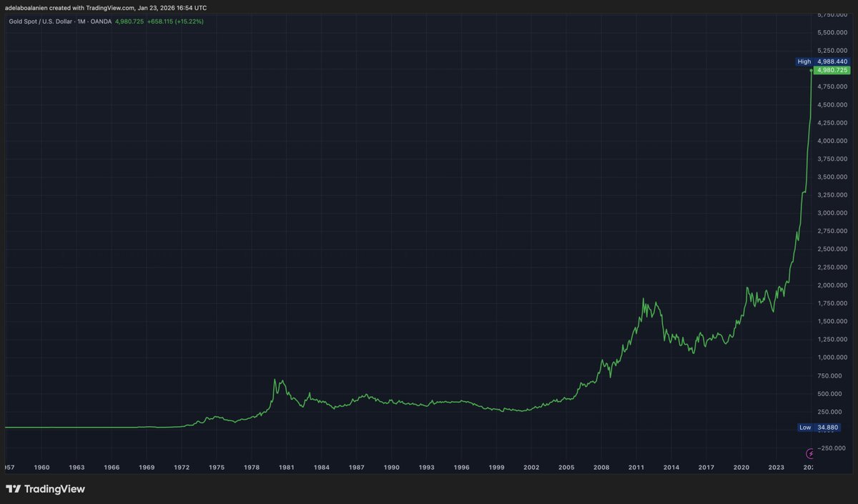Click the 4,980.725 quote price
Screen dimensions: 858x504
[129, 21]
